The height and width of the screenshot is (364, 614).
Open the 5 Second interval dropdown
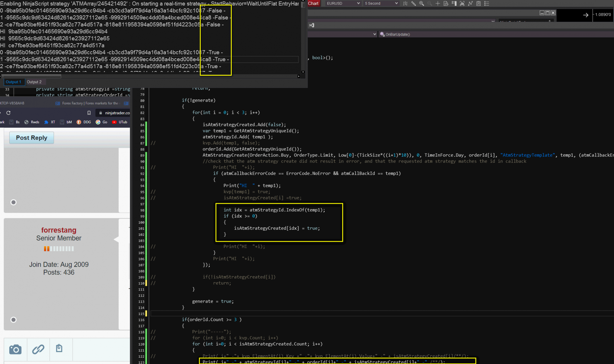381,4
